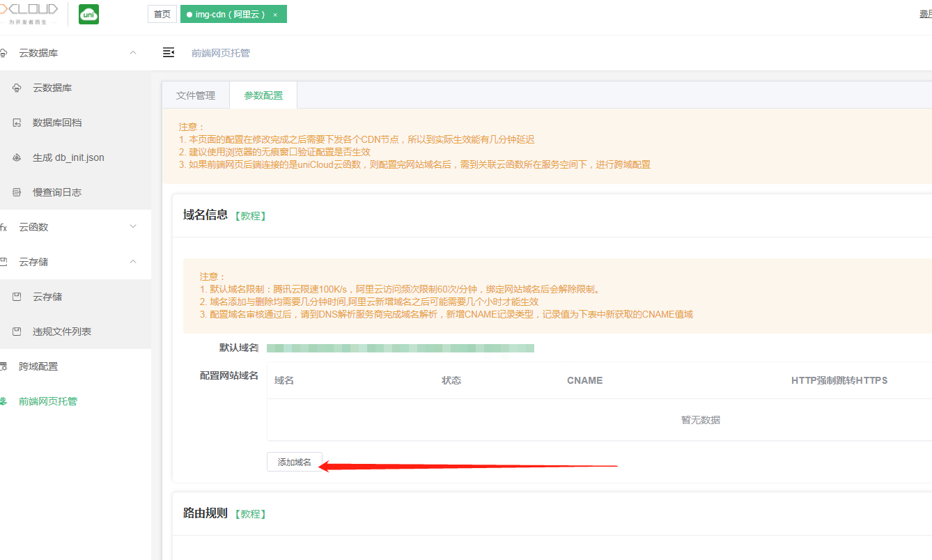Click the blurred default domain value
932x560 pixels.
click(x=401, y=348)
